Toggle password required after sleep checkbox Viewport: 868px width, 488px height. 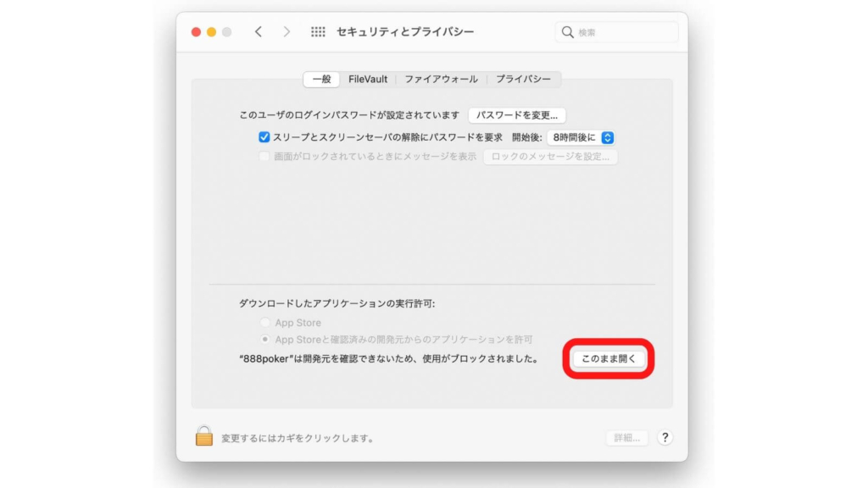(264, 137)
